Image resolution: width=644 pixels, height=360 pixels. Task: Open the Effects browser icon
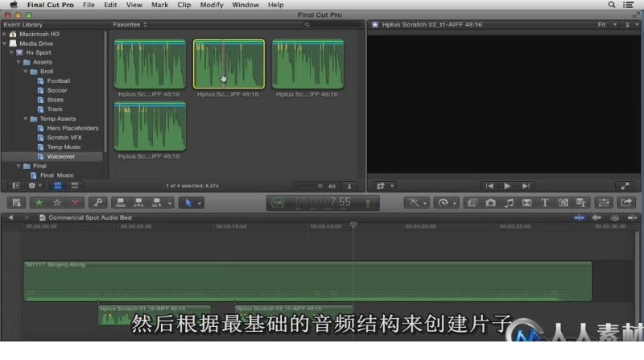coord(473,203)
